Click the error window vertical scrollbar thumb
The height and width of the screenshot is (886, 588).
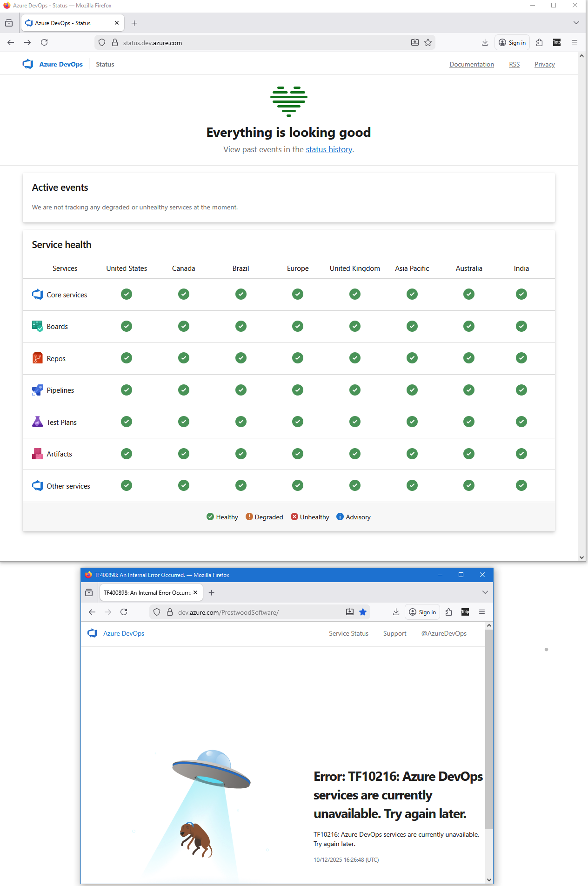489,729
